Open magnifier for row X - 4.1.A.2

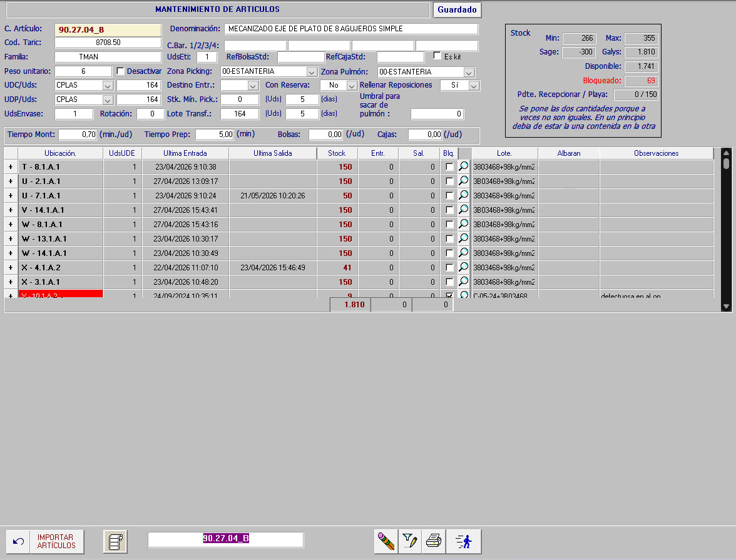pos(464,268)
